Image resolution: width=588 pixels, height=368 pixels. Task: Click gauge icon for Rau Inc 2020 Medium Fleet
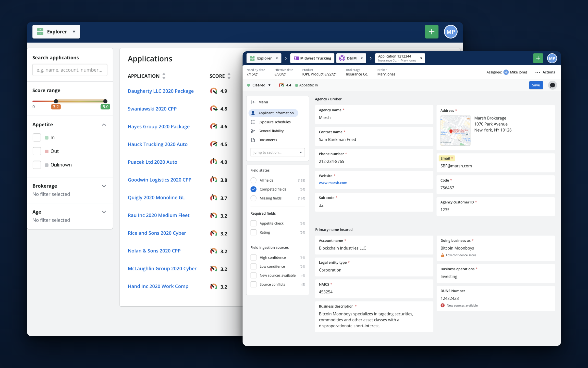point(214,215)
